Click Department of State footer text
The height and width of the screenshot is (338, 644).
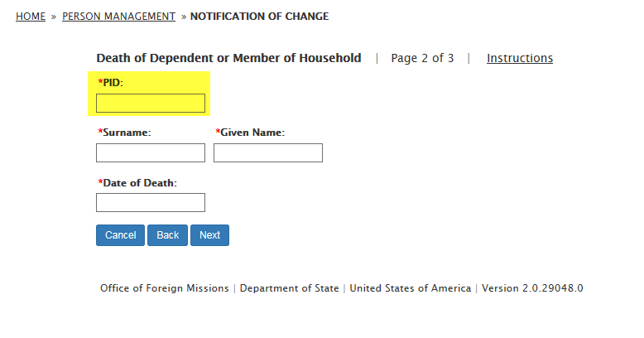point(289,288)
